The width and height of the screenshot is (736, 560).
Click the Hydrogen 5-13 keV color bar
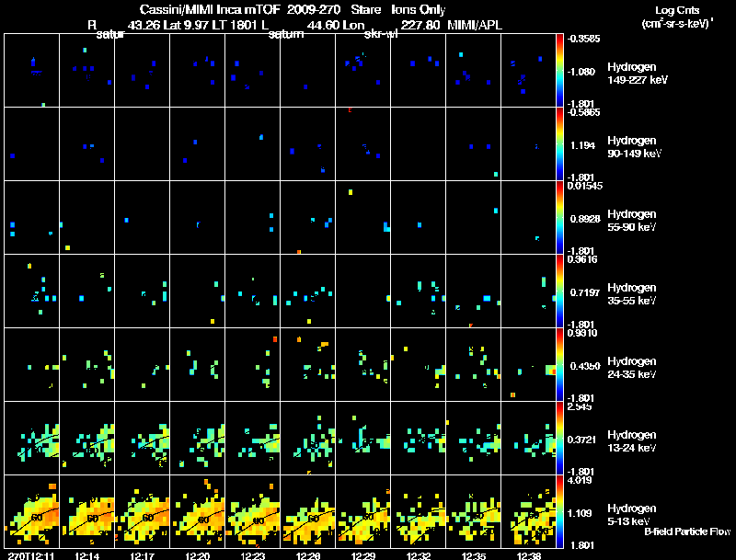point(559,511)
